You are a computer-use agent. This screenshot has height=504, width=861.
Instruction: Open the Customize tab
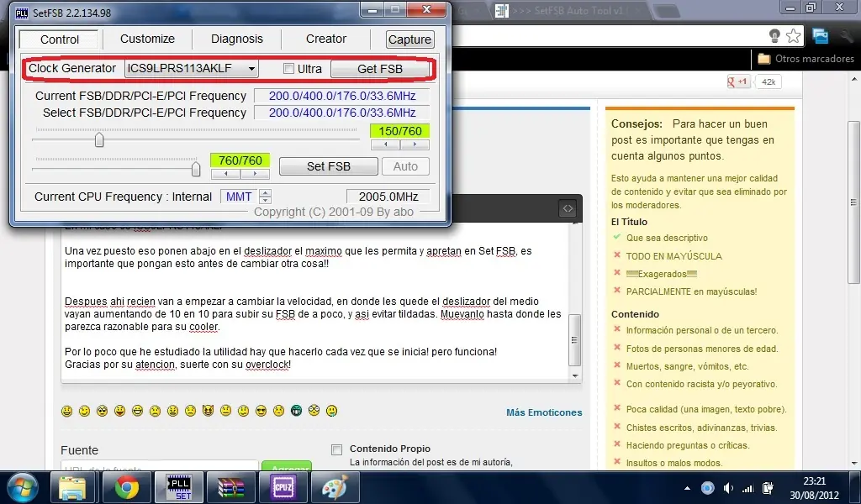click(147, 39)
